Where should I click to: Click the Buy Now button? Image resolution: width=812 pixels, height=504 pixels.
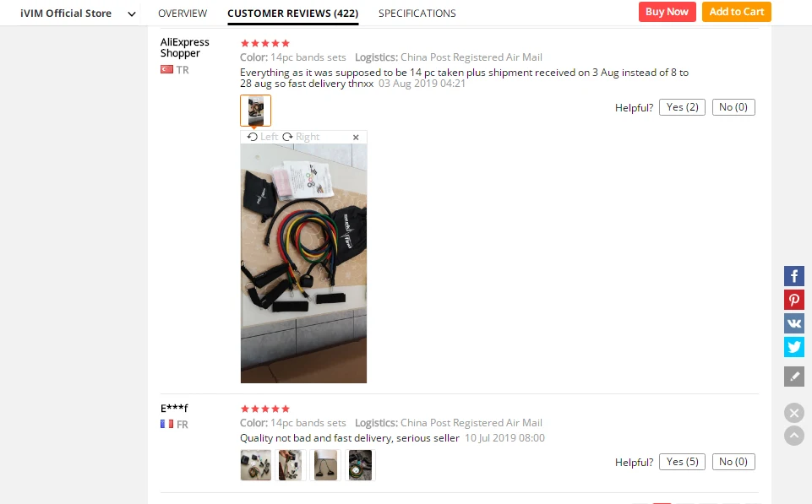click(x=667, y=12)
